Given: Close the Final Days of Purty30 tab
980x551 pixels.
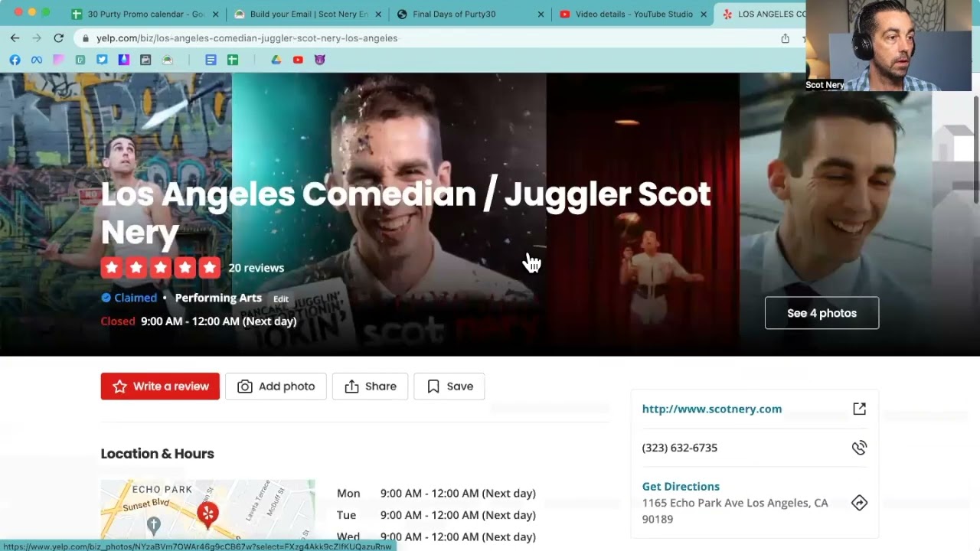Looking at the screenshot, I should [x=541, y=14].
